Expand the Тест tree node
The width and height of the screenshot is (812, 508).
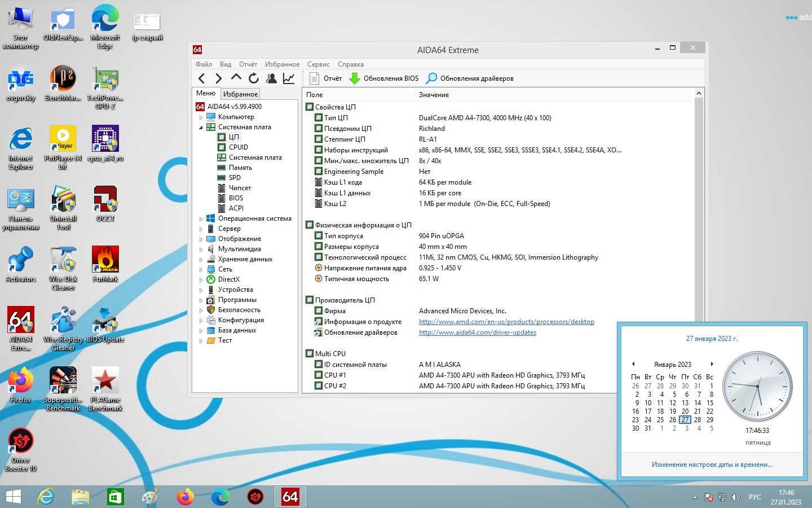point(201,341)
